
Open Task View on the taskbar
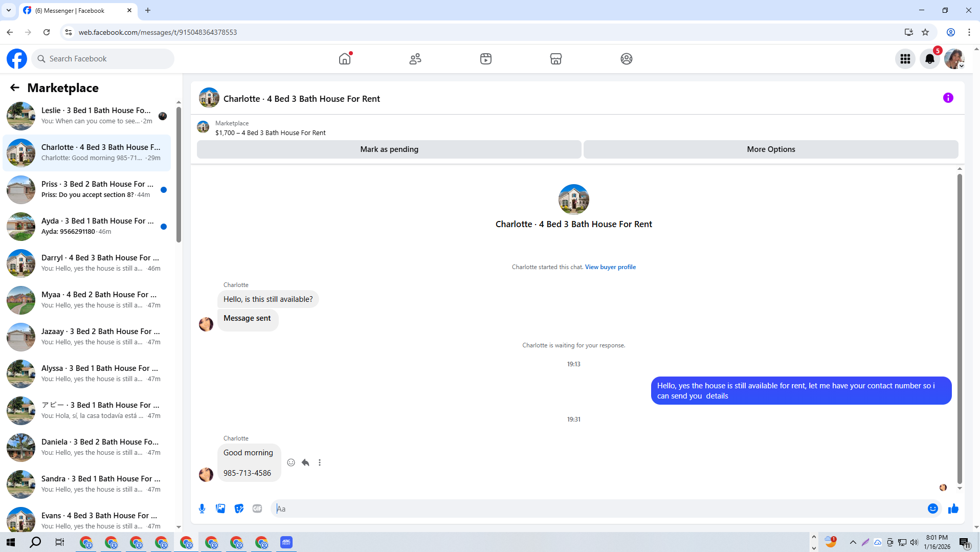coord(60,542)
